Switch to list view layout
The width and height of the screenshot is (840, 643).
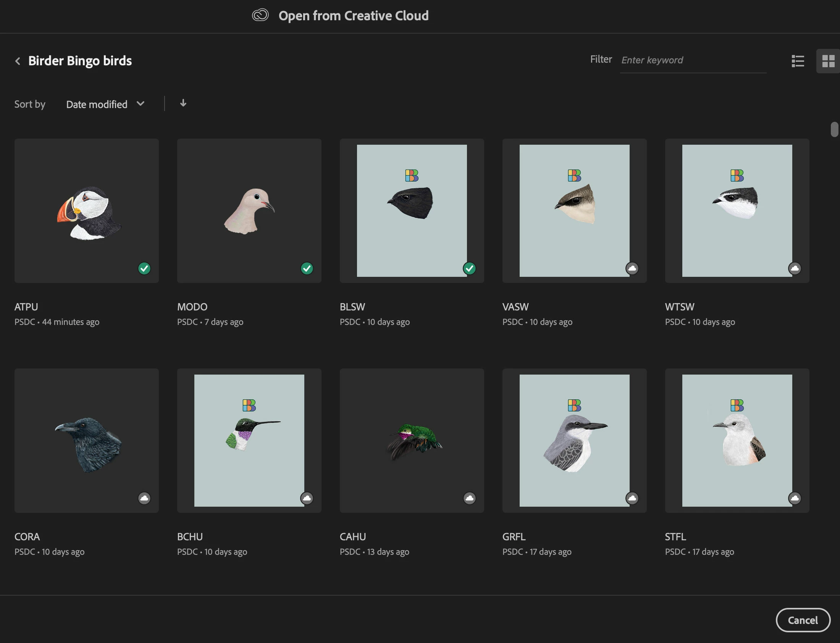point(798,61)
